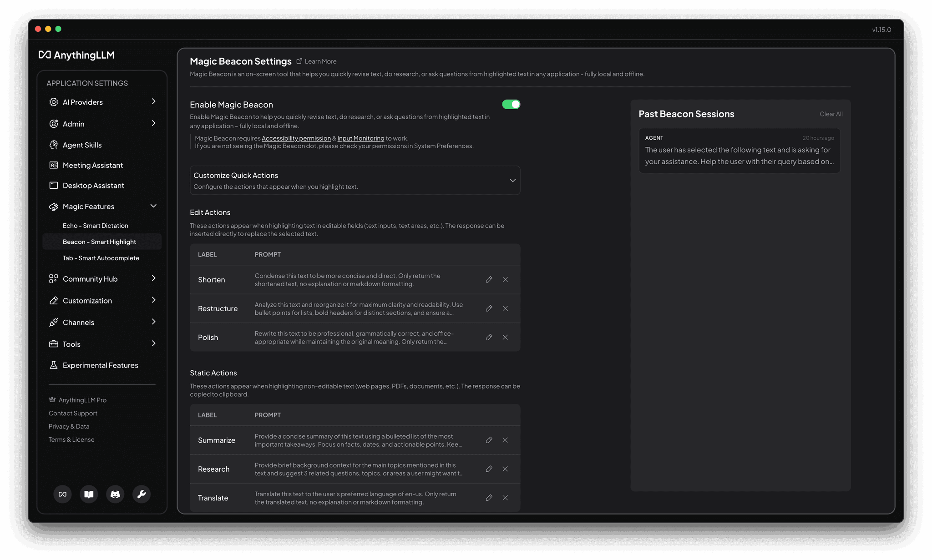This screenshot has height=560, width=932.
Task: Edit the Shorten action prompt
Action: point(489,279)
